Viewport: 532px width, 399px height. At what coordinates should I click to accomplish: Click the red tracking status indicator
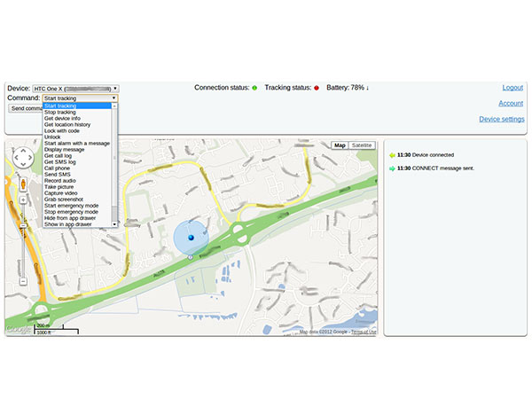(x=316, y=89)
